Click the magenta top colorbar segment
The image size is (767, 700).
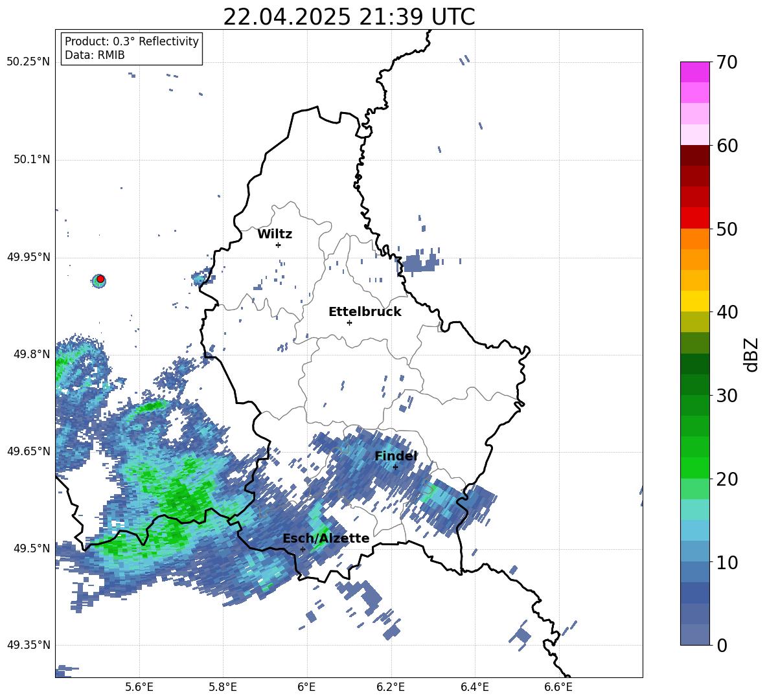pos(694,73)
